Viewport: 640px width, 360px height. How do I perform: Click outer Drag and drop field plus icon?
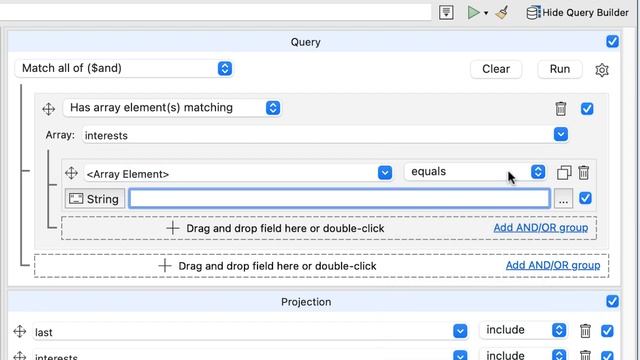point(165,265)
